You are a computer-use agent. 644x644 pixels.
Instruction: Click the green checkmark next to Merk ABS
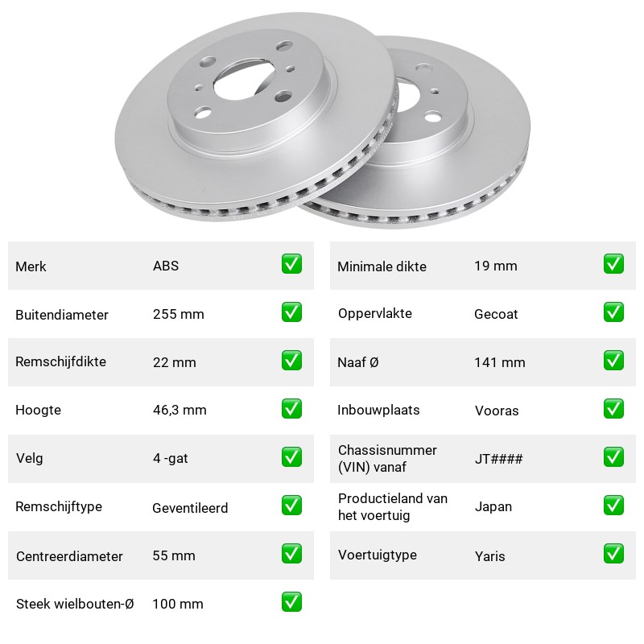[291, 264]
